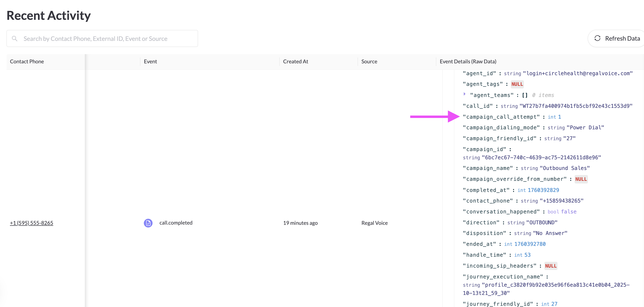
Task: Open contact +1 (595) 555-8265 link
Action: click(31, 223)
